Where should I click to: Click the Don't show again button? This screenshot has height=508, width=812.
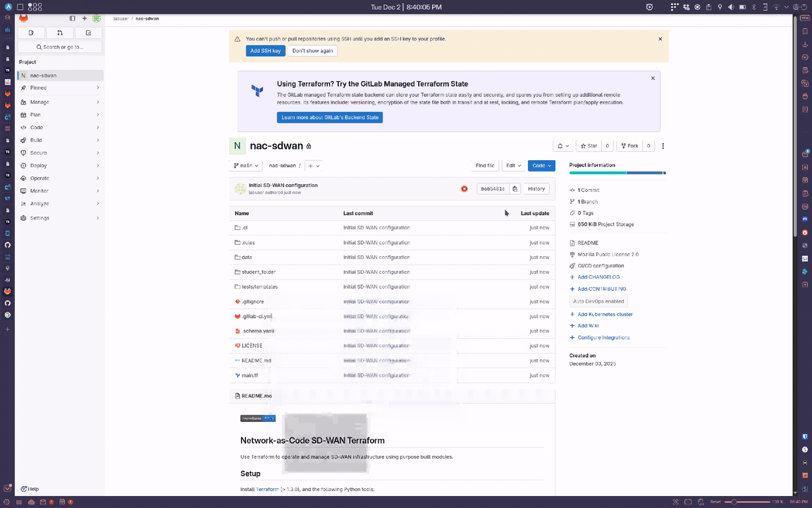pyautogui.click(x=312, y=51)
